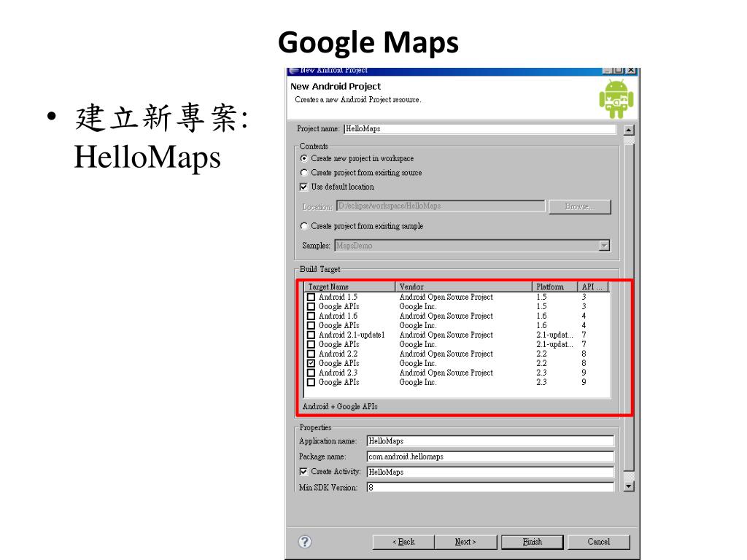Click the scrollbar down arrow
The height and width of the screenshot is (560, 747).
pos(629,486)
